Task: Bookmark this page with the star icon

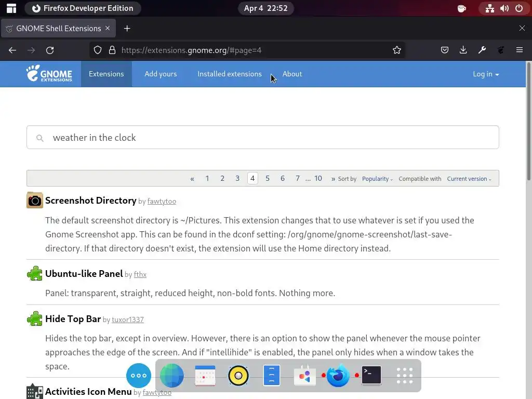Action: click(x=396, y=50)
